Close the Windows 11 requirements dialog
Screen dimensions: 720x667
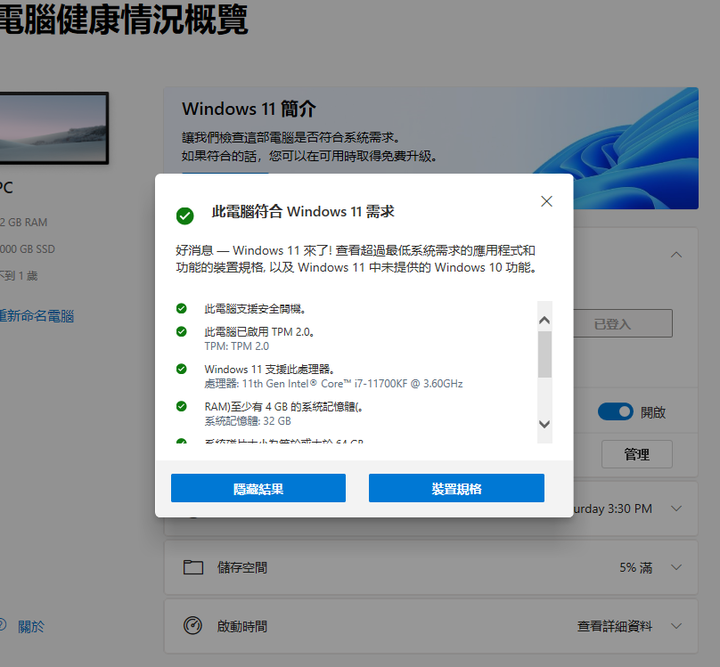[x=546, y=201]
